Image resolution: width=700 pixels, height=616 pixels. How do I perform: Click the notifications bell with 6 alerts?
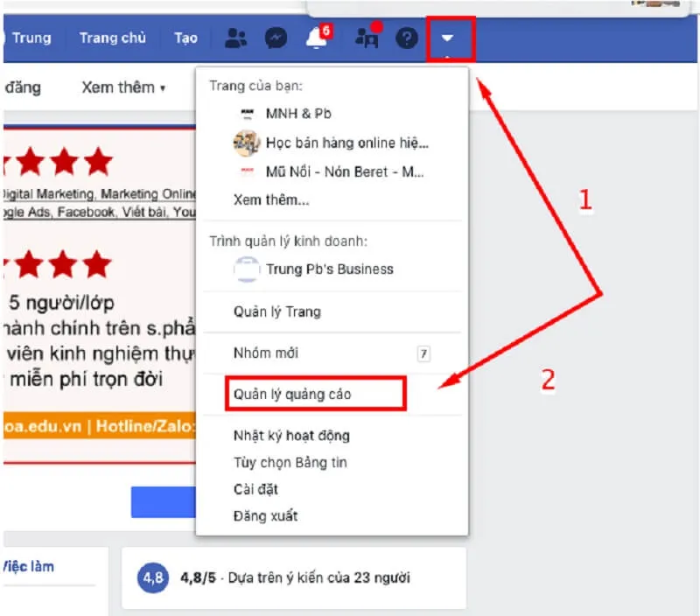[317, 38]
